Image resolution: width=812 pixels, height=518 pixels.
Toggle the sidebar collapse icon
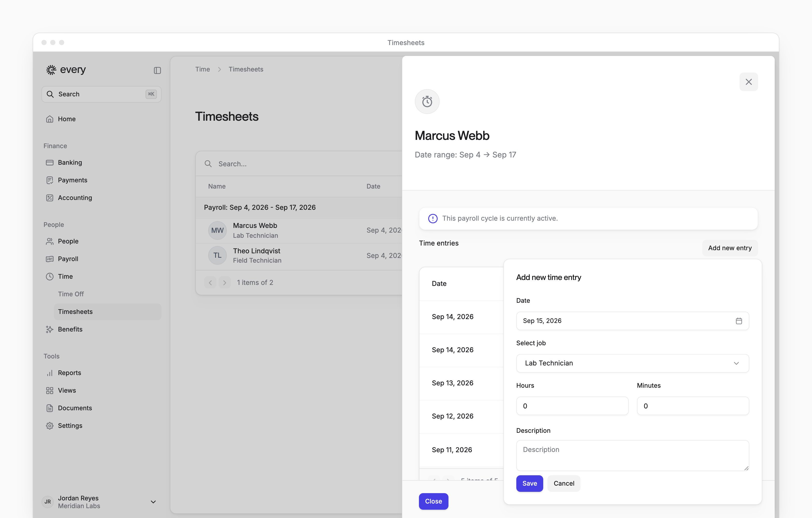157,70
